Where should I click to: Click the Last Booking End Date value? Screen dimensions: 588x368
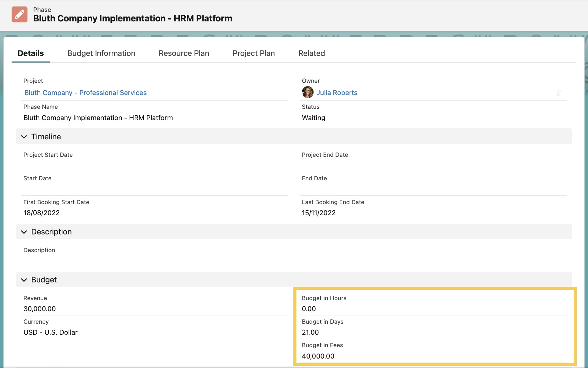[318, 213]
